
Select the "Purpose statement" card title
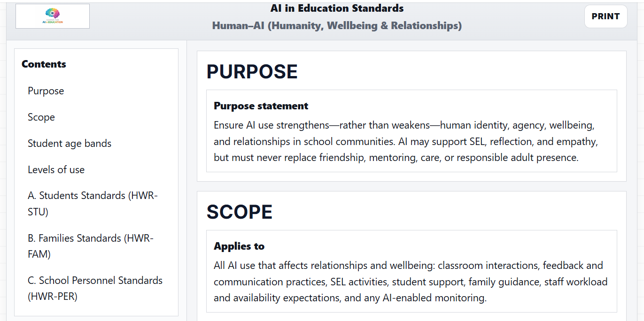[261, 106]
